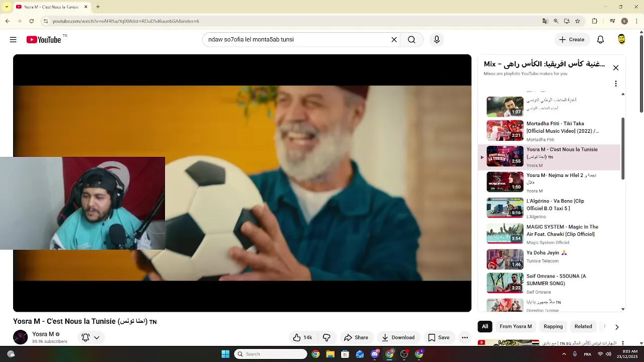Install YouTube app icon in address bar
The height and width of the screenshot is (362, 644).
pyautogui.click(x=567, y=21)
